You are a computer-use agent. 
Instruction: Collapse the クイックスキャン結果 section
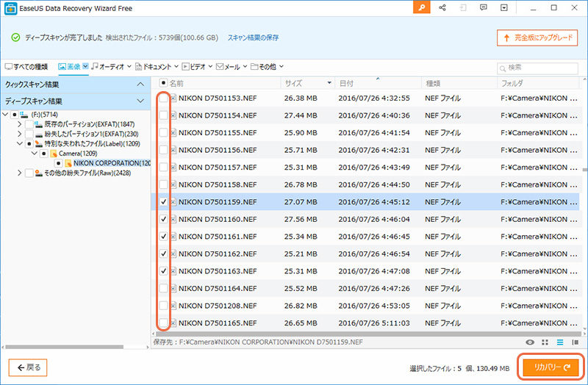point(140,84)
